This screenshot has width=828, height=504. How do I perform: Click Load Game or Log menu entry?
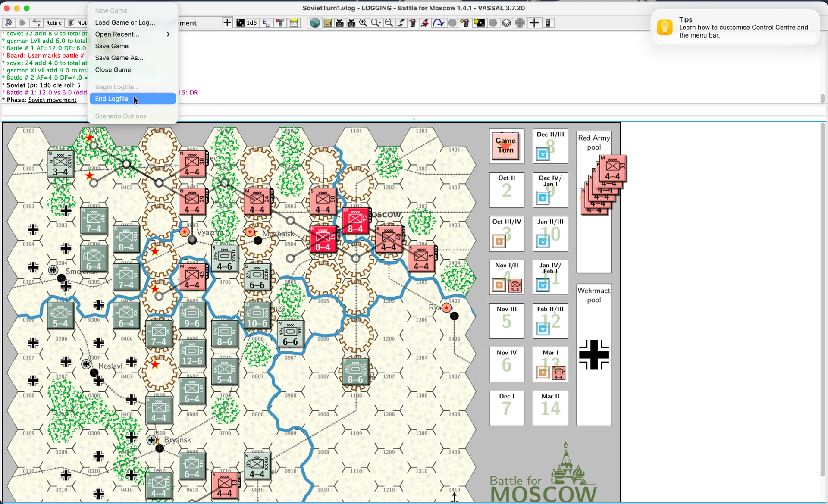[125, 22]
